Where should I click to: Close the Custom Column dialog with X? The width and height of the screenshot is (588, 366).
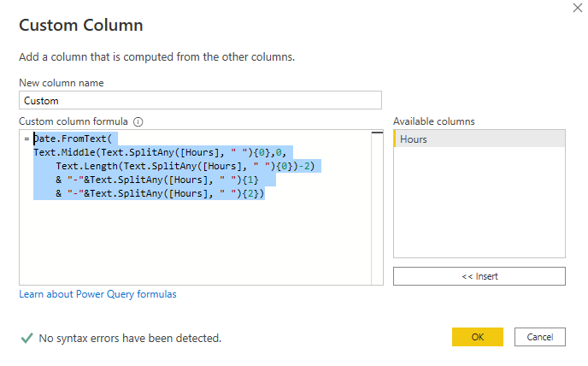tap(578, 8)
